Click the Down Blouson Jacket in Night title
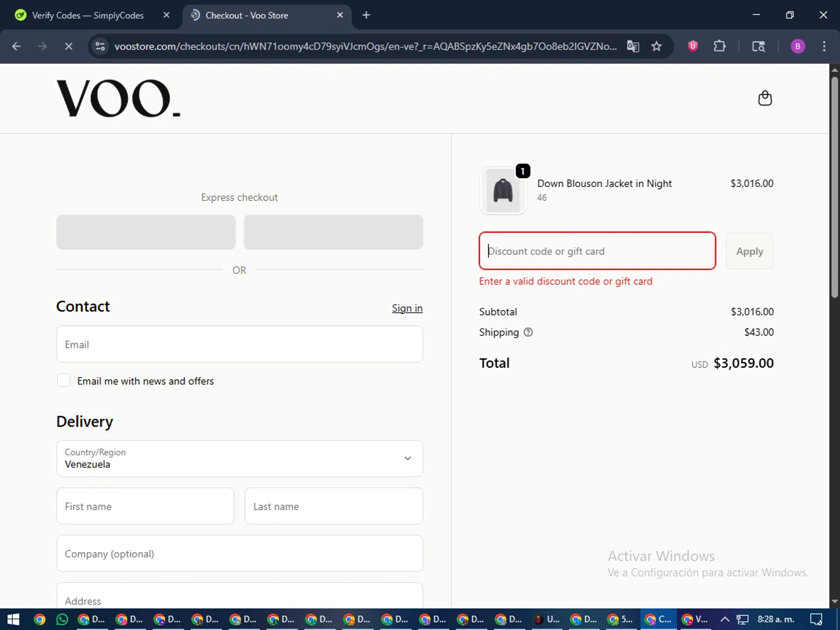The image size is (840, 630). (604, 184)
